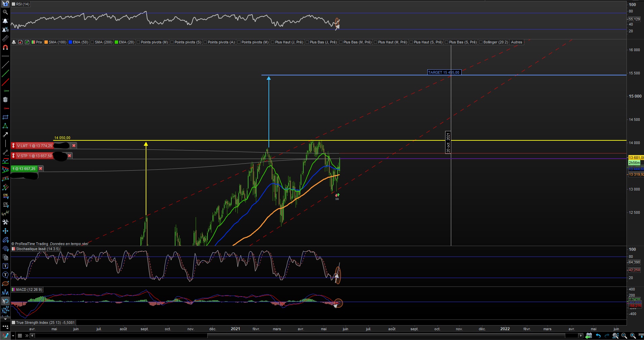644x340 pixels.
Task: Click the time scrollbar right arrow
Action: click(581, 336)
